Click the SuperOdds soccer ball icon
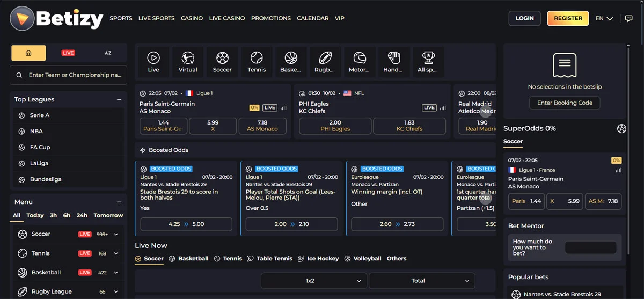Image resolution: width=644 pixels, height=299 pixels. coord(621,128)
